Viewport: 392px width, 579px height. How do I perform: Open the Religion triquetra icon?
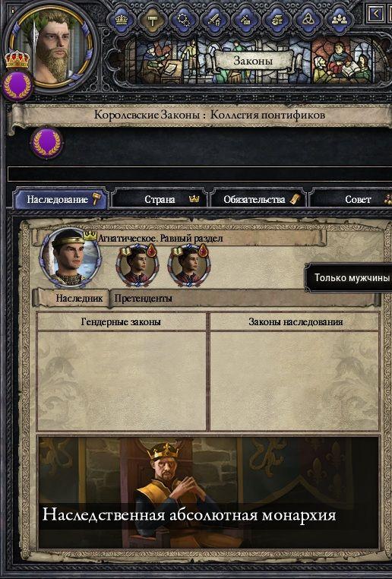point(308,20)
